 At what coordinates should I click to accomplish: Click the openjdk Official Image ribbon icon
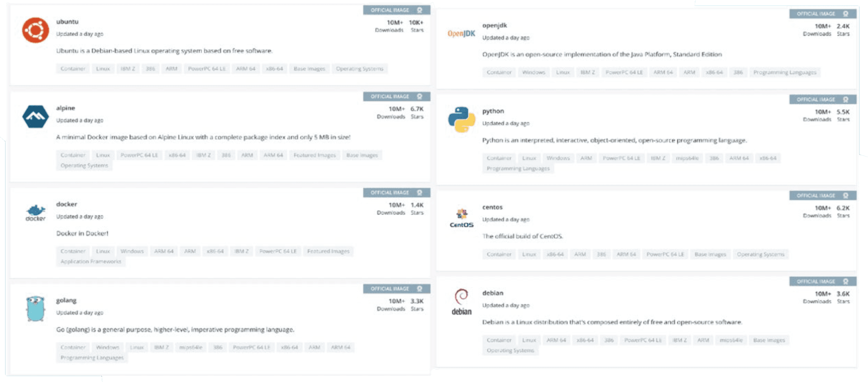(x=846, y=14)
